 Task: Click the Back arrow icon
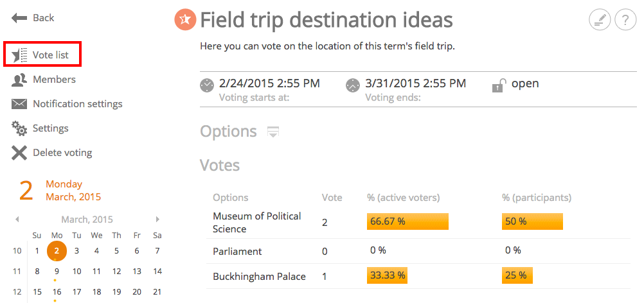(19, 18)
